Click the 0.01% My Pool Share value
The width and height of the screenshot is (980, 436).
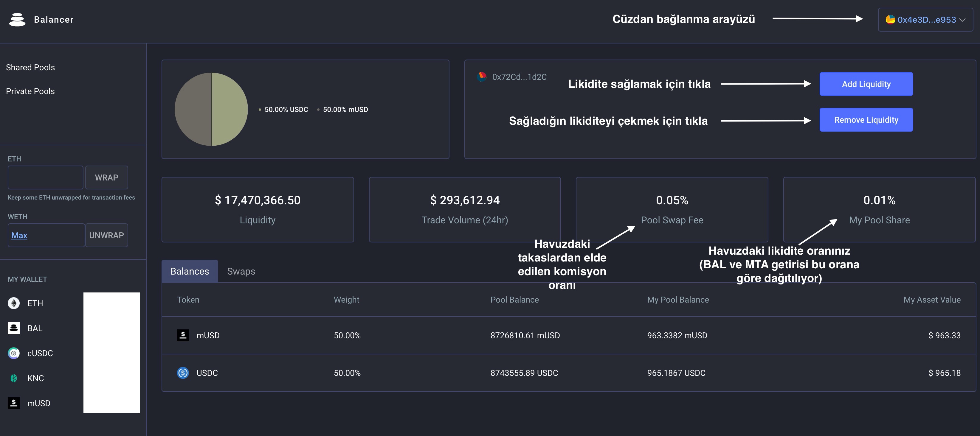[x=880, y=200]
